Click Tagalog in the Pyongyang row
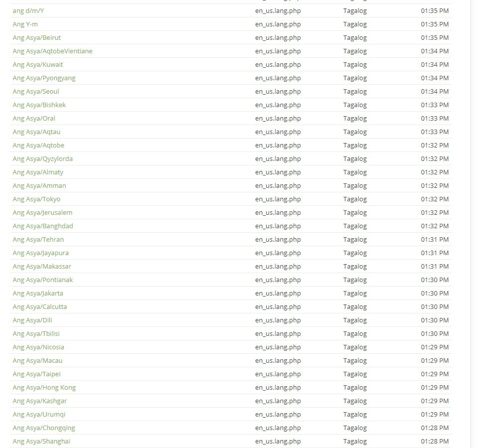 (x=355, y=78)
